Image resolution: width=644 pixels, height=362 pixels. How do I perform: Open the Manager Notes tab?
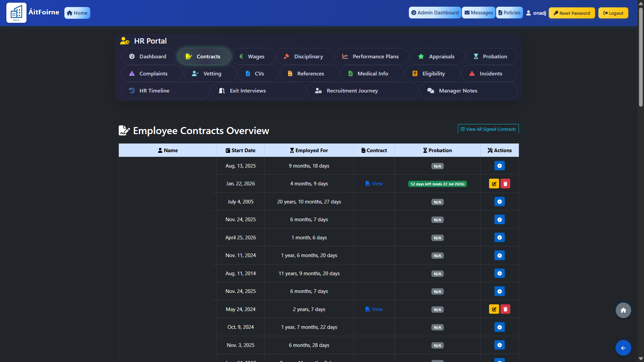pos(468,90)
